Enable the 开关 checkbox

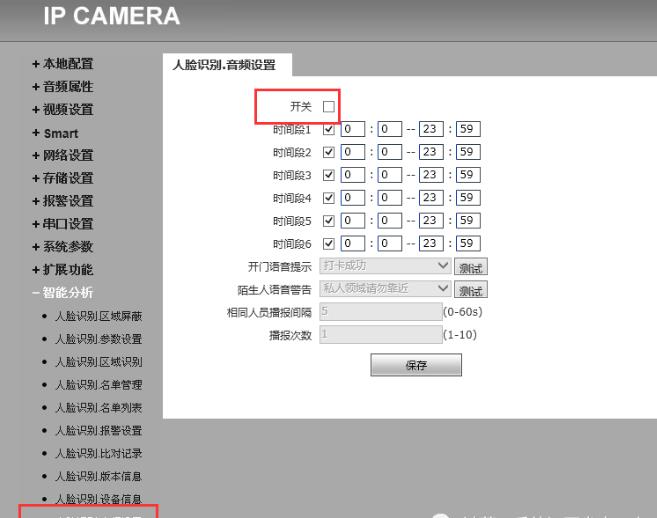click(328, 107)
